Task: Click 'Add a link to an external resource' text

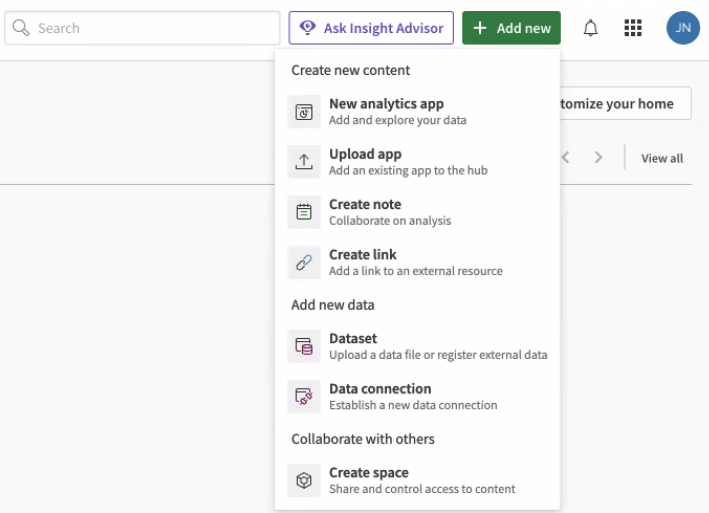Action: tap(416, 271)
